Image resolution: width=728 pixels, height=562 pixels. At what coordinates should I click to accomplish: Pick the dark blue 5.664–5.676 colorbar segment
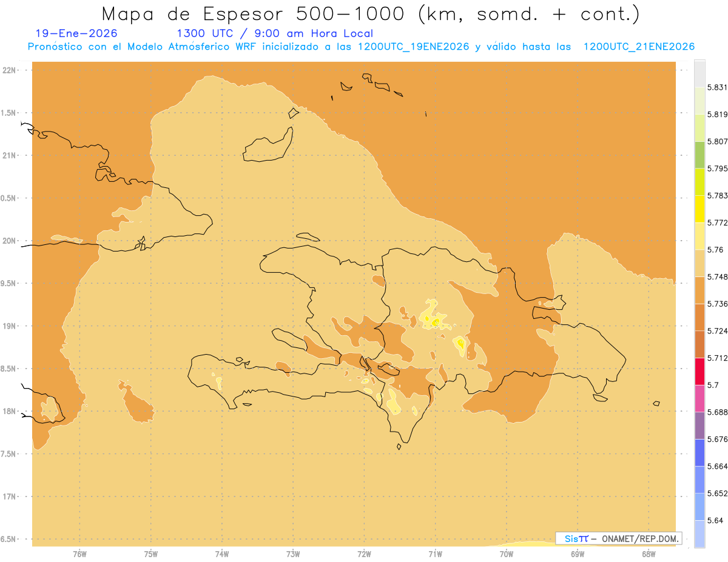699,453
